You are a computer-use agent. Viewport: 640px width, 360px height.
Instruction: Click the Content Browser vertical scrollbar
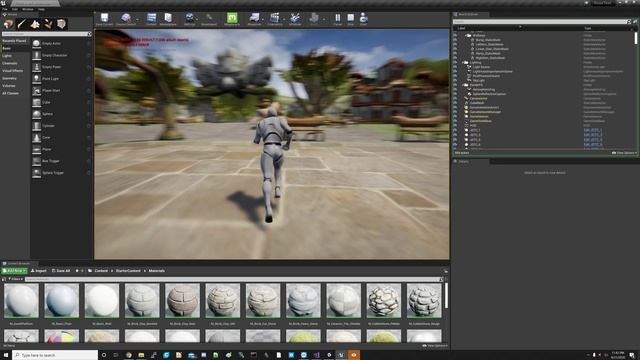(x=446, y=296)
